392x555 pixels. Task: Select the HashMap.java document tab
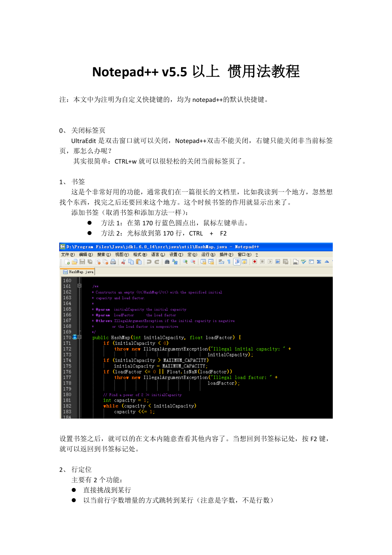(78, 272)
